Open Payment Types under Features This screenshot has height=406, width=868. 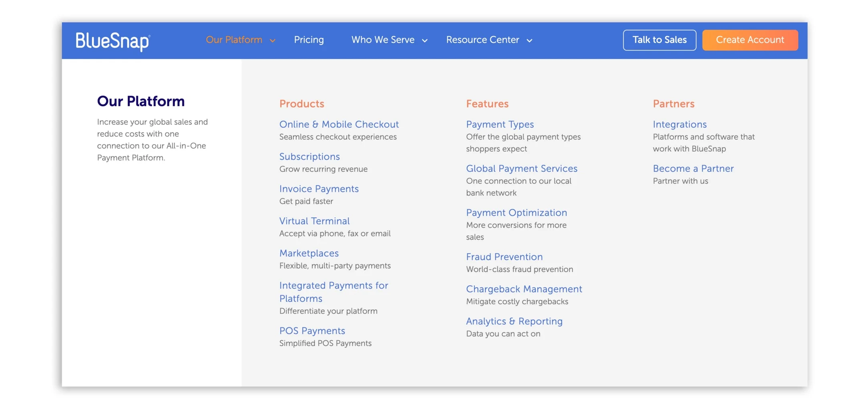point(500,124)
